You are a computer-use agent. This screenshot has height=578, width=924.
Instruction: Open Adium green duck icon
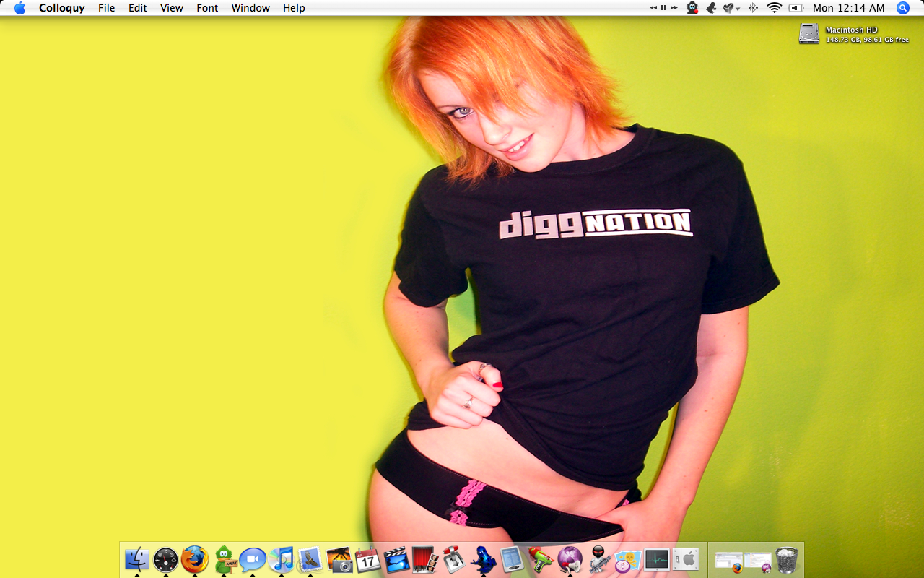point(226,560)
